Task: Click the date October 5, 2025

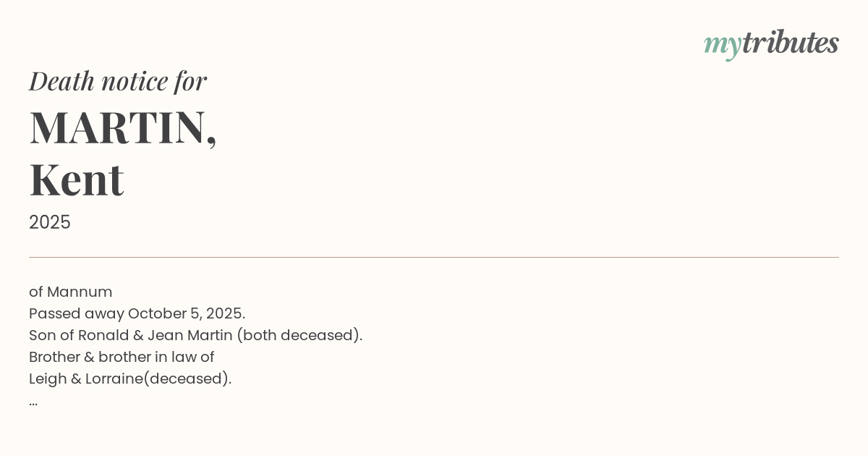Action: (186, 313)
